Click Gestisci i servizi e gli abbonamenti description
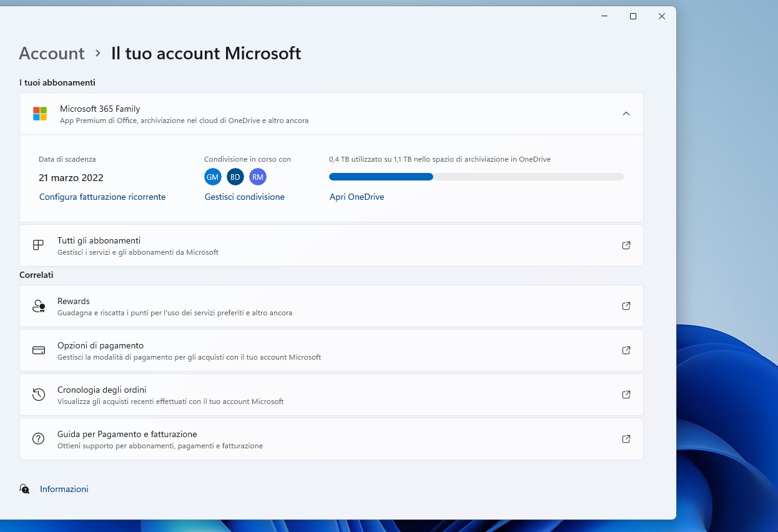778x532 pixels. point(138,252)
